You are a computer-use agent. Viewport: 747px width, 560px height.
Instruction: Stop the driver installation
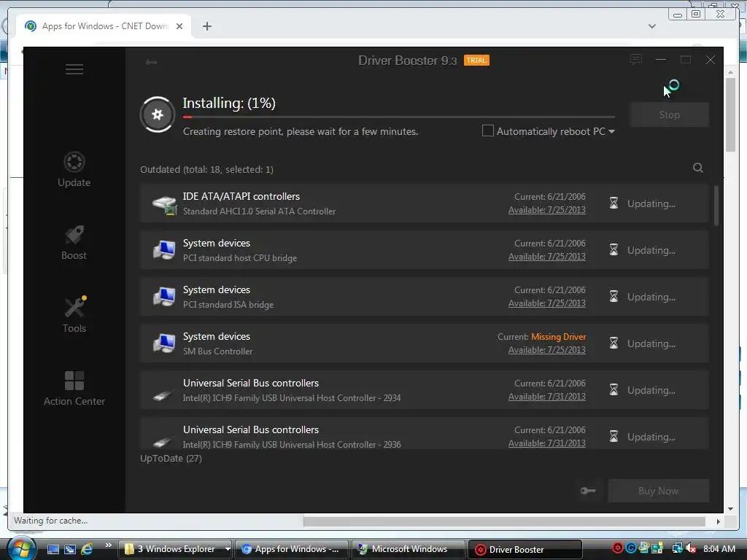pyautogui.click(x=670, y=114)
